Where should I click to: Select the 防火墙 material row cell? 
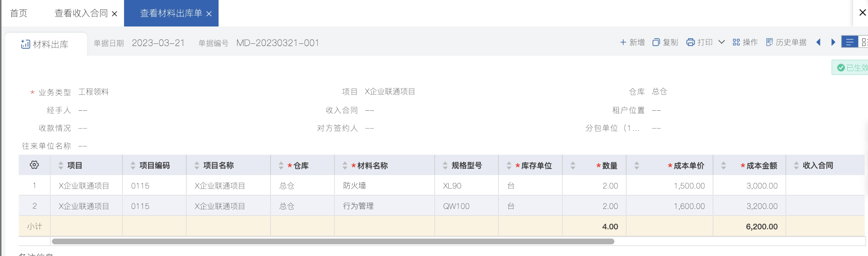(354, 186)
